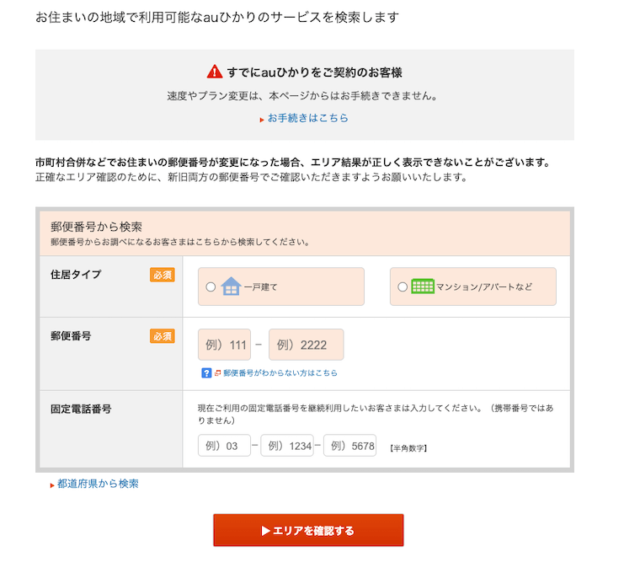Click the 必須 badge beside 住居タイプ
Screen dimensions: 640x562
tap(162, 274)
